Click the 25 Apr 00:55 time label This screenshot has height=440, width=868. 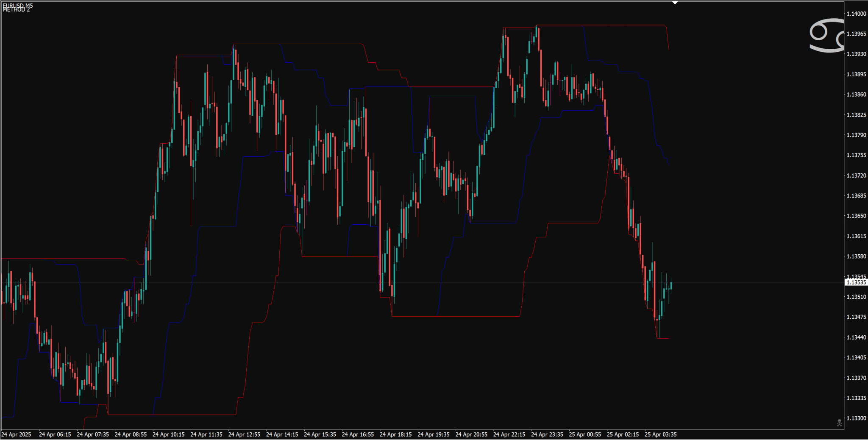point(585,434)
